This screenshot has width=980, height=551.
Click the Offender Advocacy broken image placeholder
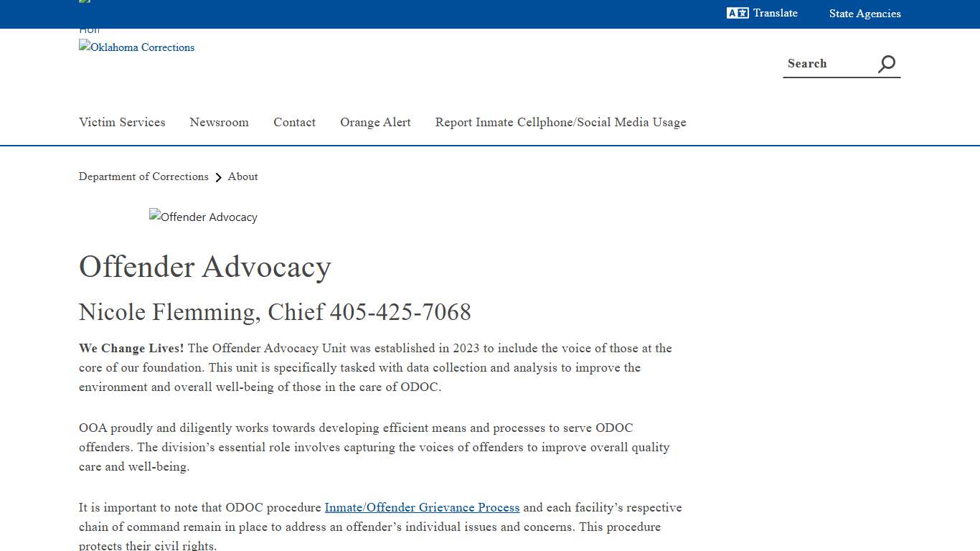pos(203,217)
